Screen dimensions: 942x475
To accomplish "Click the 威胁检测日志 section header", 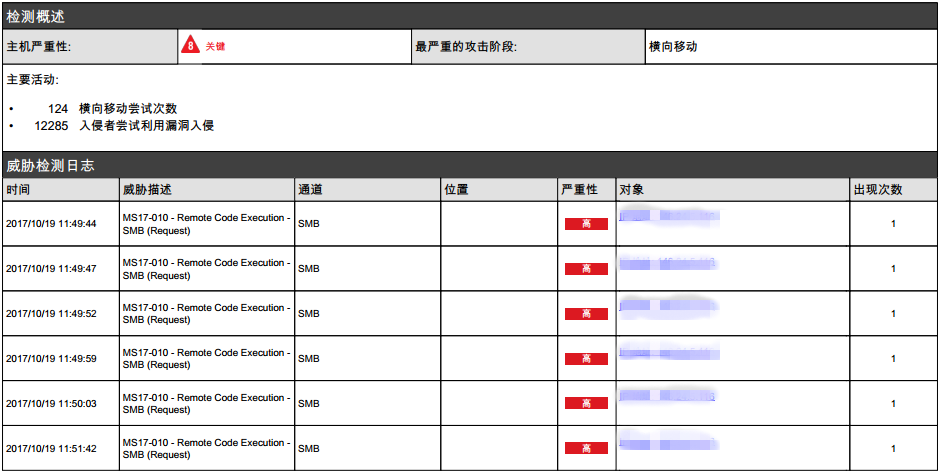I will click(x=50, y=166).
